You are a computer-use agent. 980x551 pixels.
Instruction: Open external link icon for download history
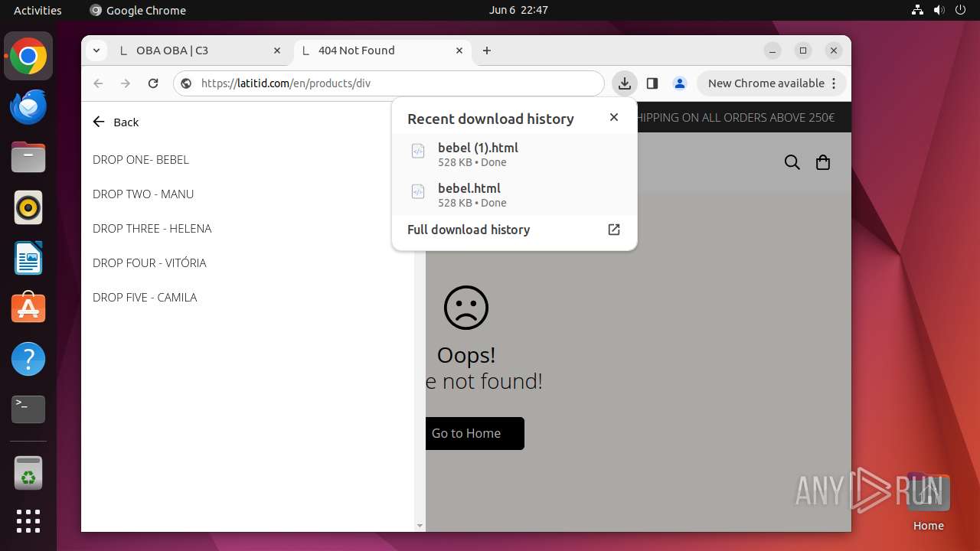tap(614, 230)
